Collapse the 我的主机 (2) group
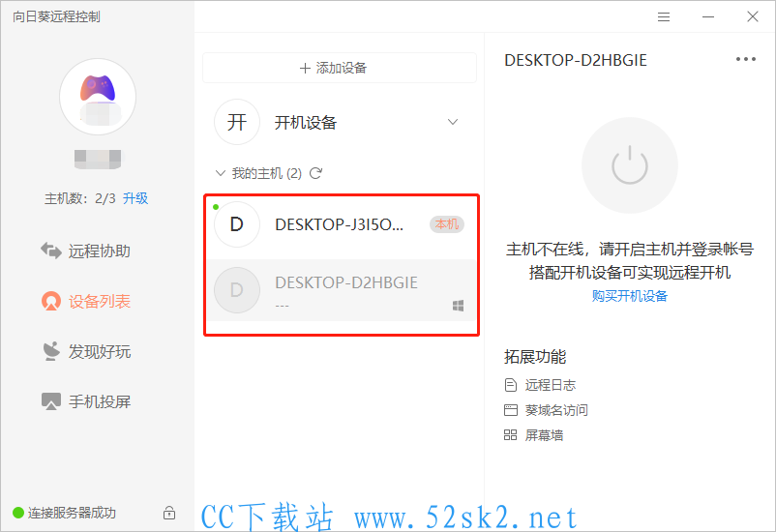 pyautogui.click(x=221, y=173)
